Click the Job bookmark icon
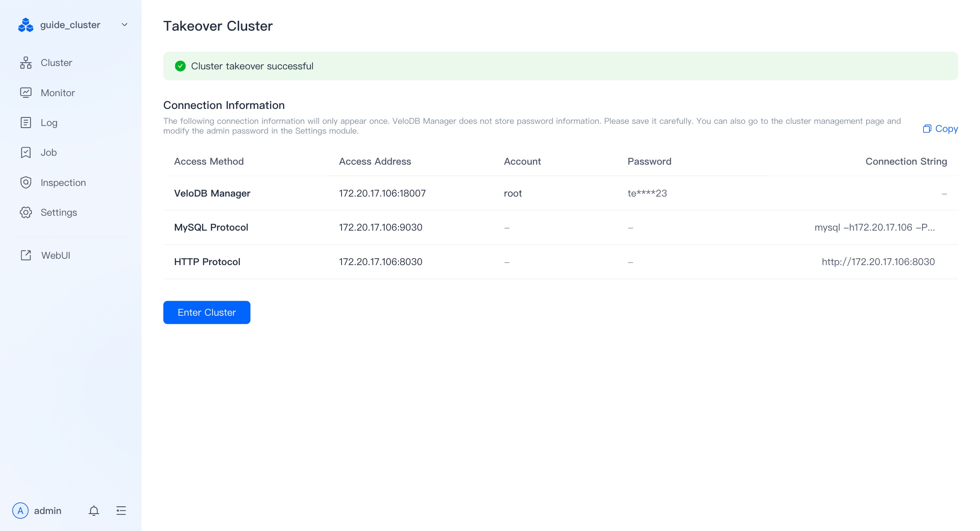980x531 pixels. coord(26,152)
